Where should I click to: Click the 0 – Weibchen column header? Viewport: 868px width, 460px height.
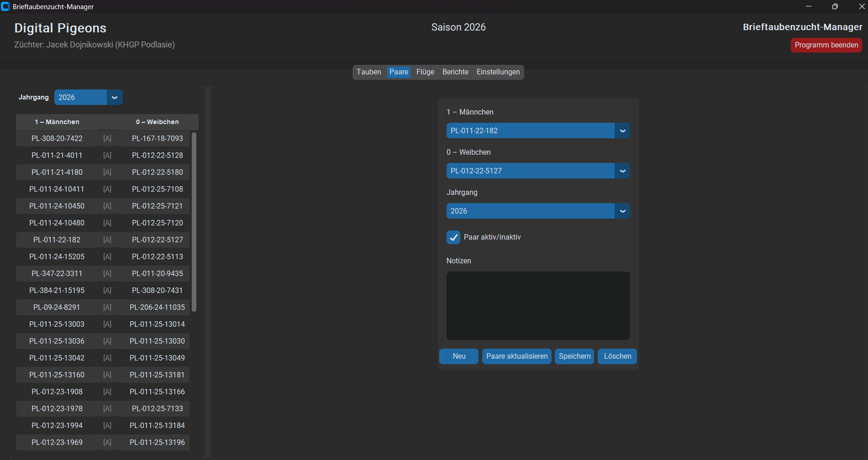pos(158,122)
